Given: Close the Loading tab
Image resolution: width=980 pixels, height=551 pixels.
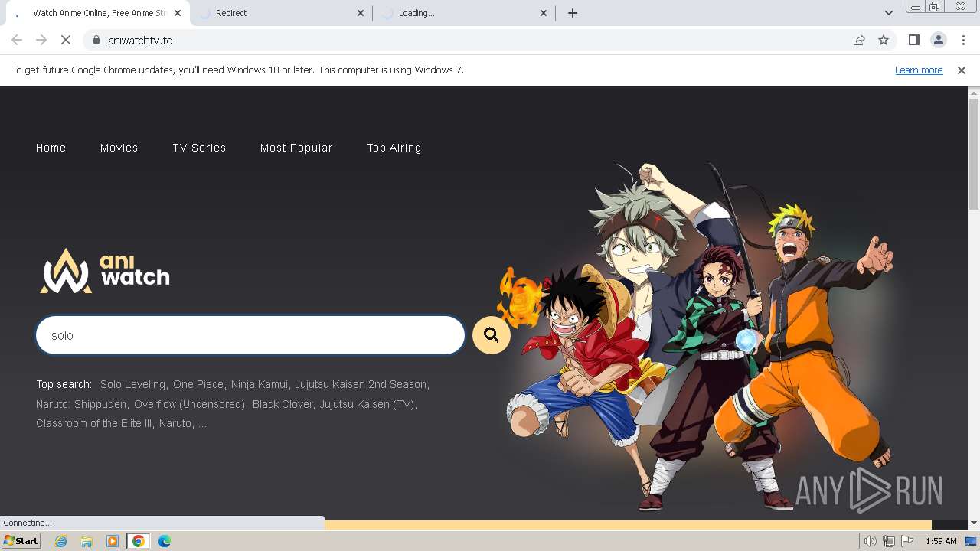Looking at the screenshot, I should click(544, 13).
